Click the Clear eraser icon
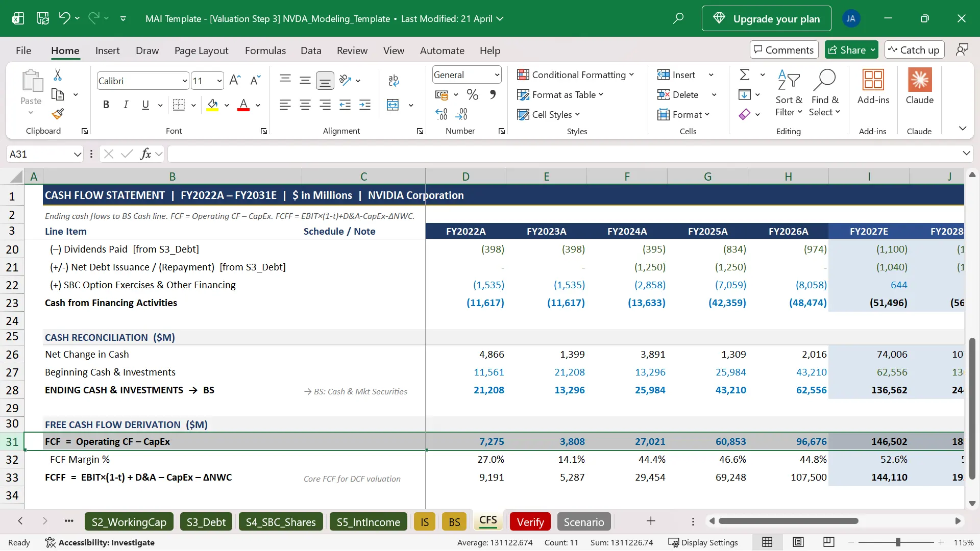Screen dimensions: 980x551 point(745,114)
